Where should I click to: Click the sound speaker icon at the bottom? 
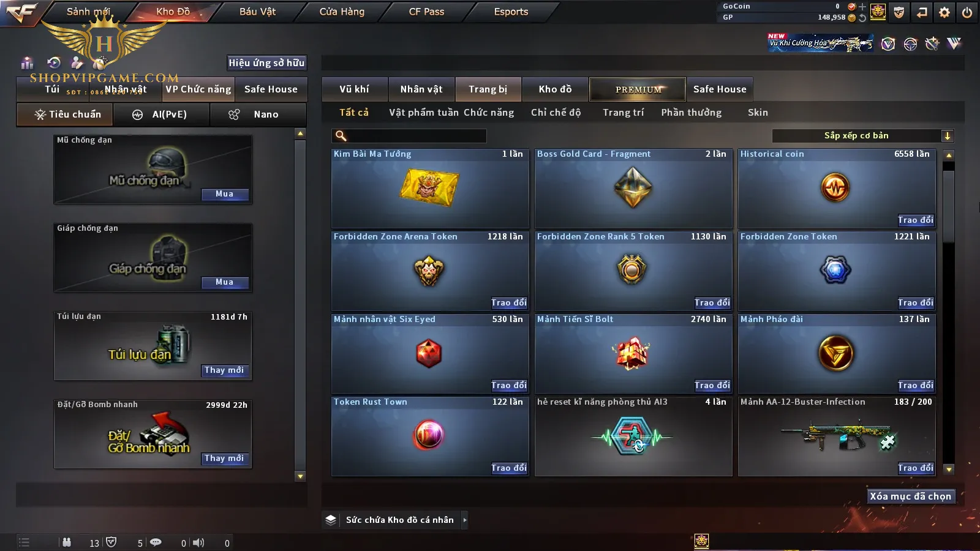[x=198, y=542]
